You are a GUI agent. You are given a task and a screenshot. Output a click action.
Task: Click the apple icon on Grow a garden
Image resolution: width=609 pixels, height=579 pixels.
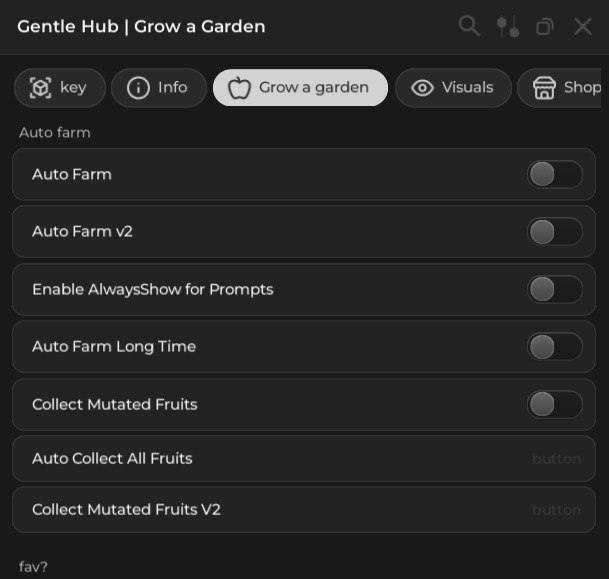(239, 88)
